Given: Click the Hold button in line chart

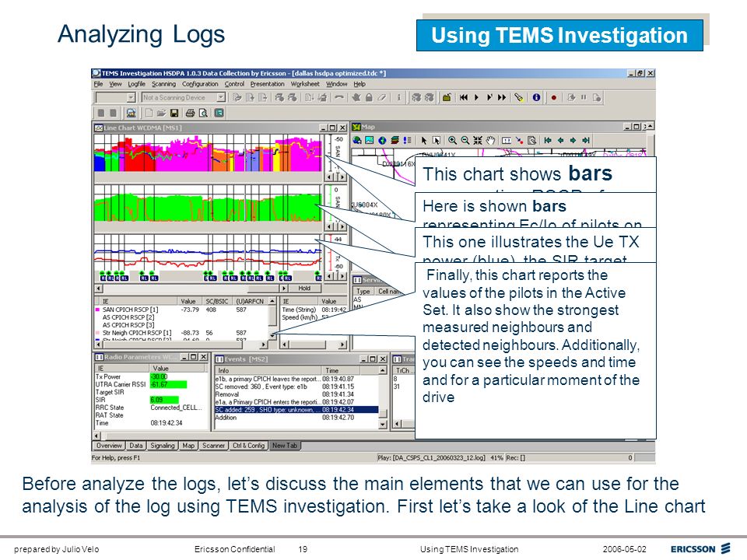Looking at the screenshot, I should point(304,289).
